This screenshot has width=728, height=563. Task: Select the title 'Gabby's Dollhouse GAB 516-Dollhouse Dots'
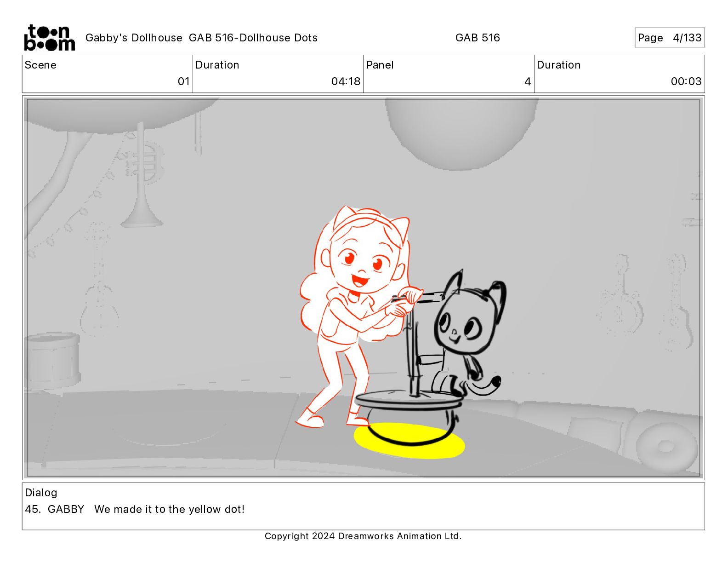pyautogui.click(x=201, y=38)
